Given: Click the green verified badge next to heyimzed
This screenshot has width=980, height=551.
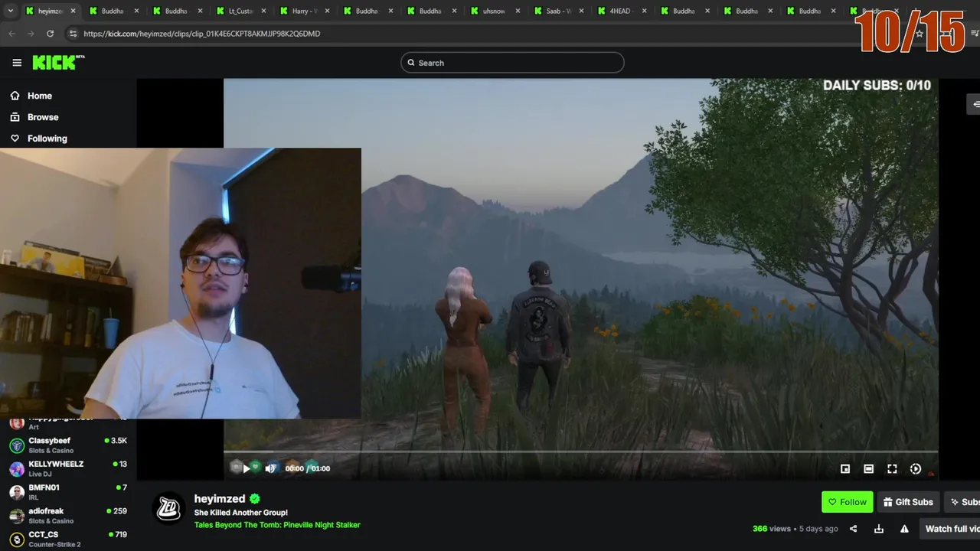Looking at the screenshot, I should tap(255, 499).
